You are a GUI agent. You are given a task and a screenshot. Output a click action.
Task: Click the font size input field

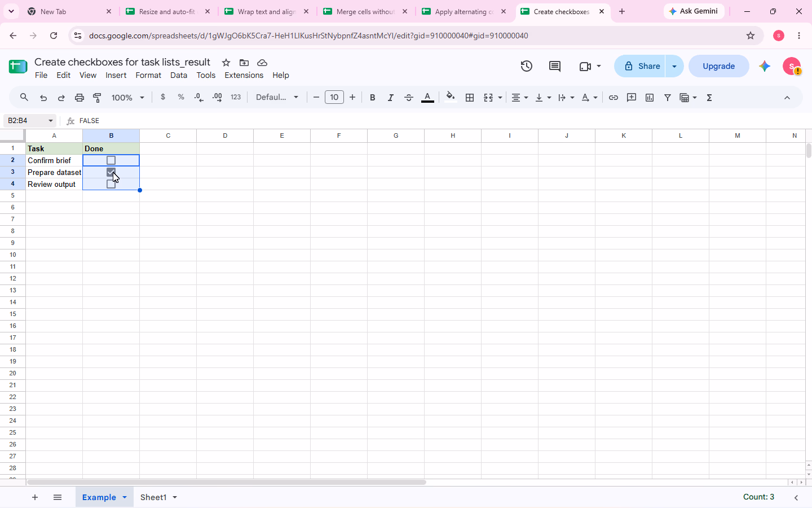(x=334, y=98)
